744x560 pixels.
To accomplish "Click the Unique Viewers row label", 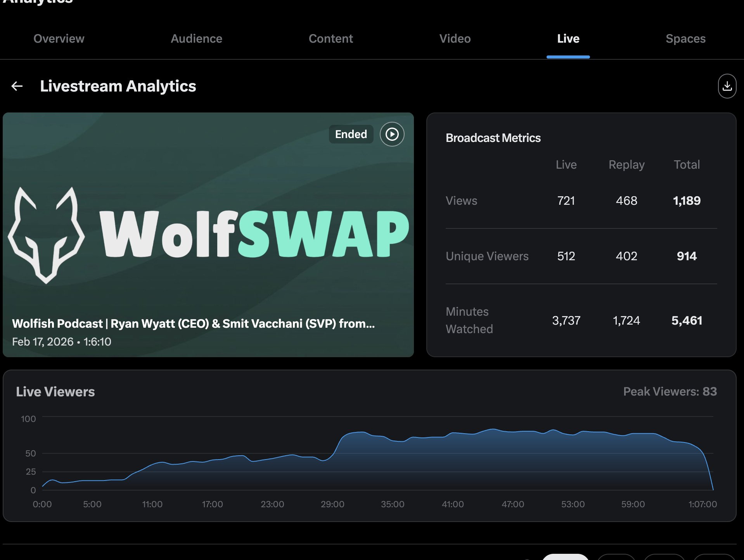I will [487, 256].
